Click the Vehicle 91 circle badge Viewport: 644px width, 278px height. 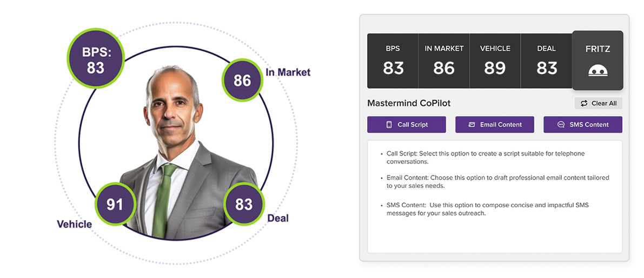(x=115, y=205)
